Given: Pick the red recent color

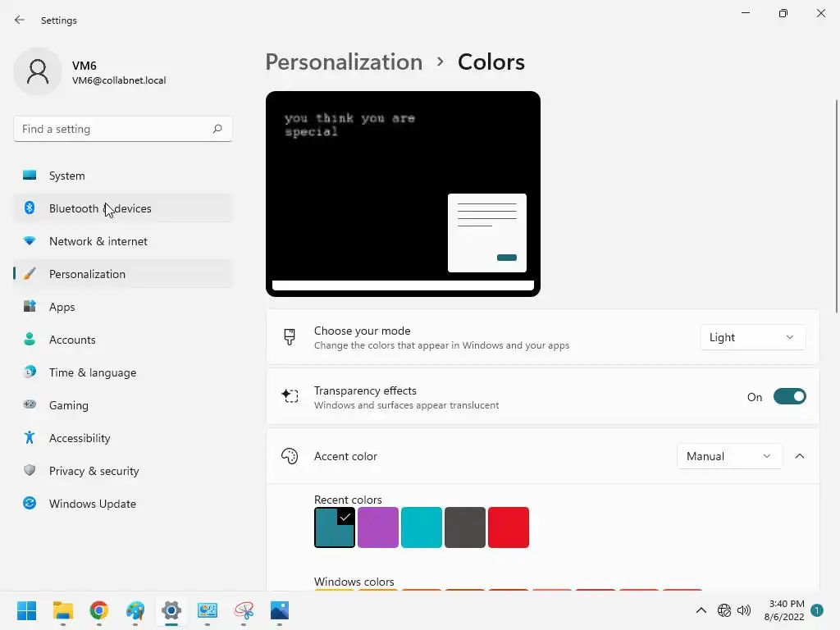Looking at the screenshot, I should 509,527.
